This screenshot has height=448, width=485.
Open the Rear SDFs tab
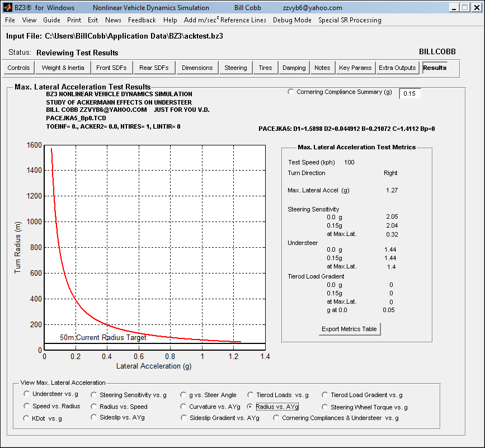[x=154, y=68]
